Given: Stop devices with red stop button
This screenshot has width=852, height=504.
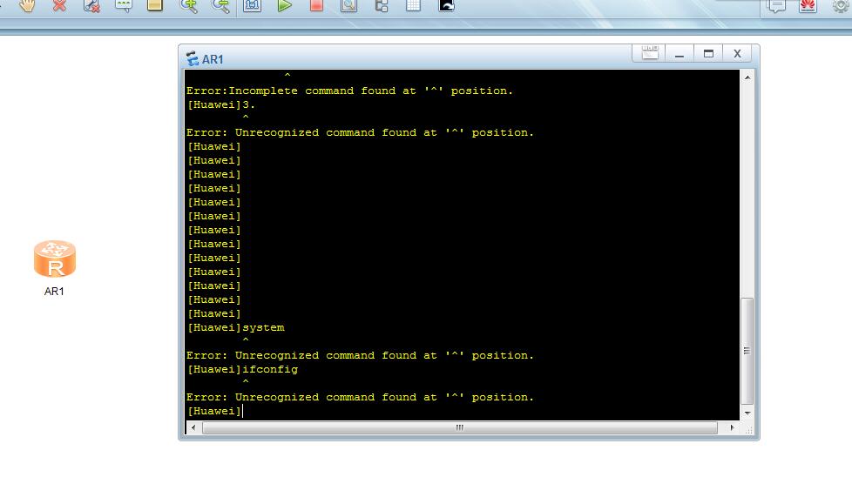Looking at the screenshot, I should (x=316, y=6).
